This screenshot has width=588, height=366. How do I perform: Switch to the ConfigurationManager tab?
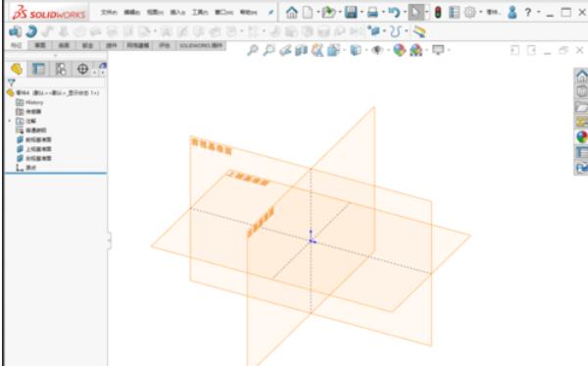pos(61,69)
